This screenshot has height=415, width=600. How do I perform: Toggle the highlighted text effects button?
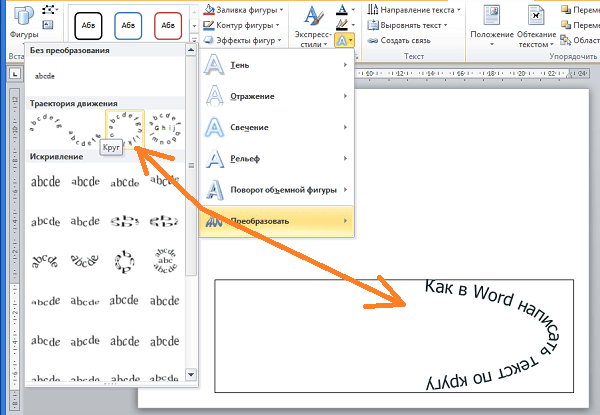344,40
